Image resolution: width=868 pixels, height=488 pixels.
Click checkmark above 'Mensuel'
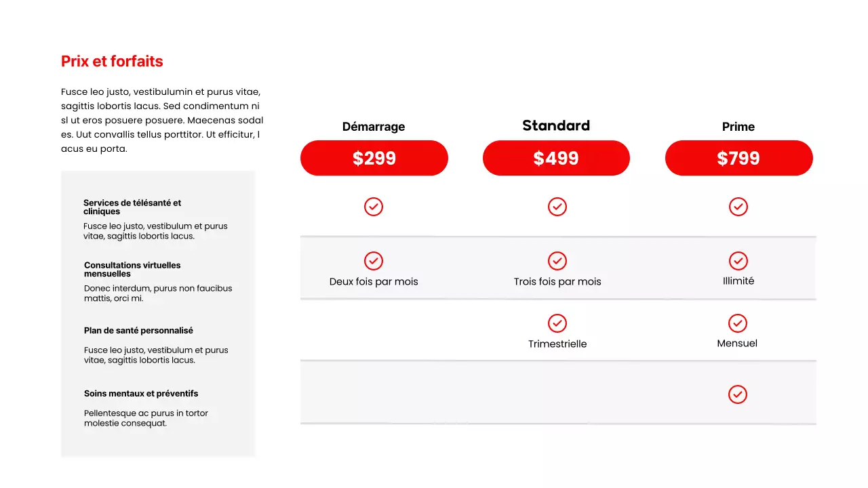coord(738,323)
